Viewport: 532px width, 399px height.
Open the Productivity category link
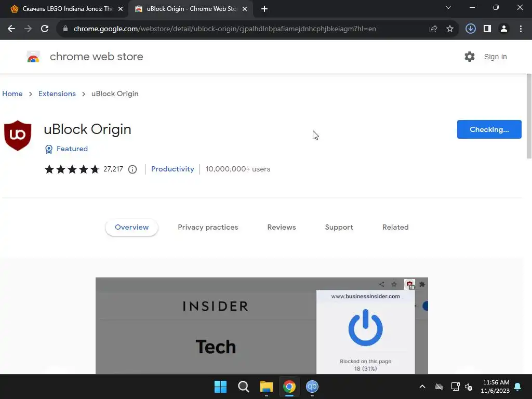172,169
